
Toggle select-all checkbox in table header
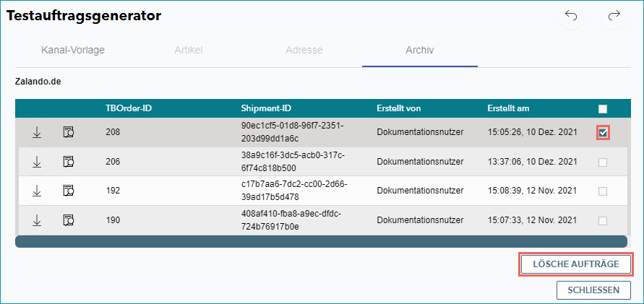(x=603, y=109)
